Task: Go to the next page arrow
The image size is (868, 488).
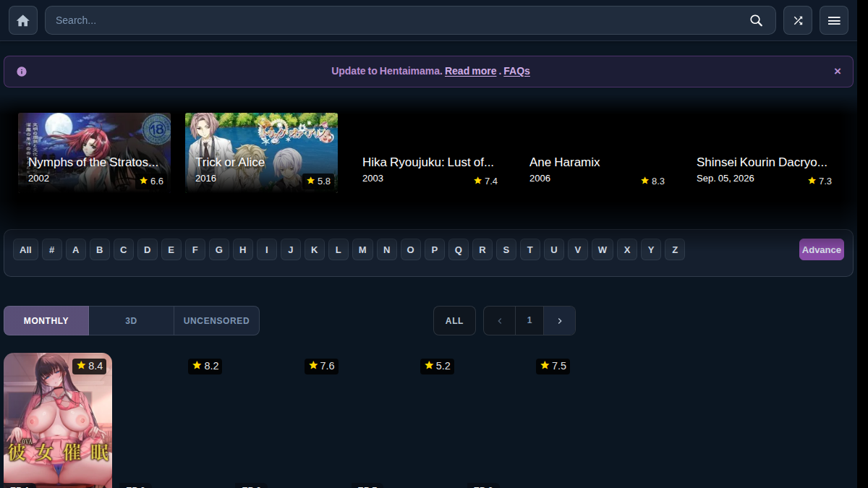Action: pos(560,320)
